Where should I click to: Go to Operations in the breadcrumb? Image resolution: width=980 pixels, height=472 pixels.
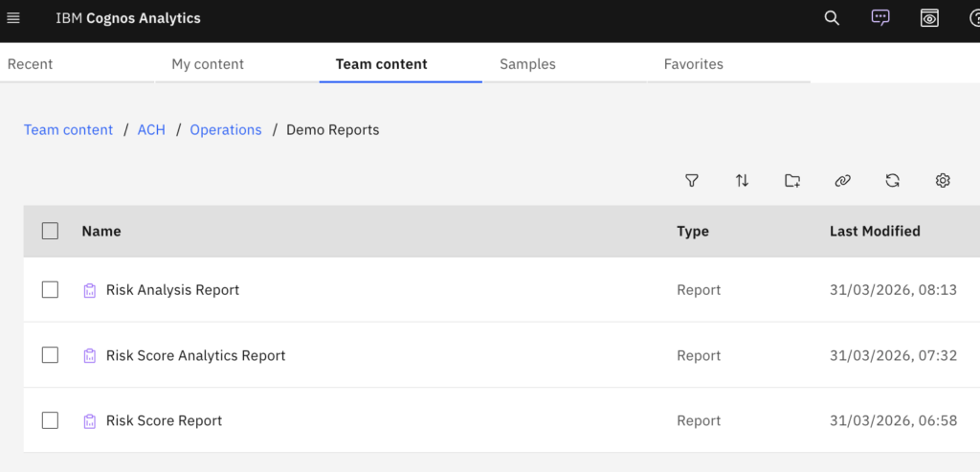point(226,130)
